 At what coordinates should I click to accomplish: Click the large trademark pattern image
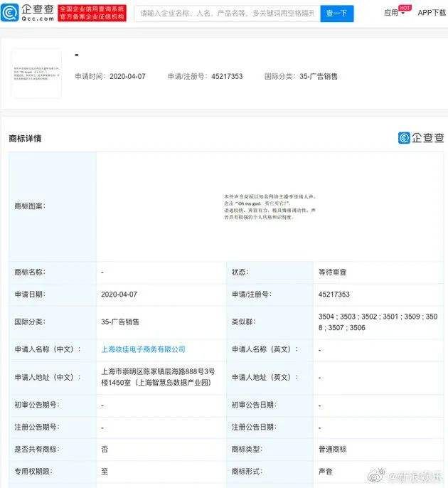coord(270,206)
